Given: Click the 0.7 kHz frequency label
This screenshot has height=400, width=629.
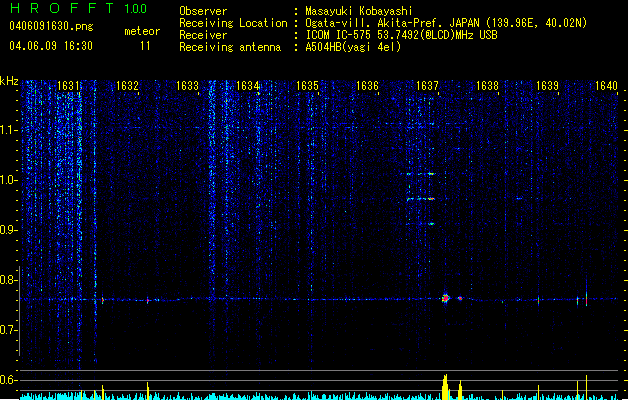Looking at the screenshot, I should [x=9, y=330].
